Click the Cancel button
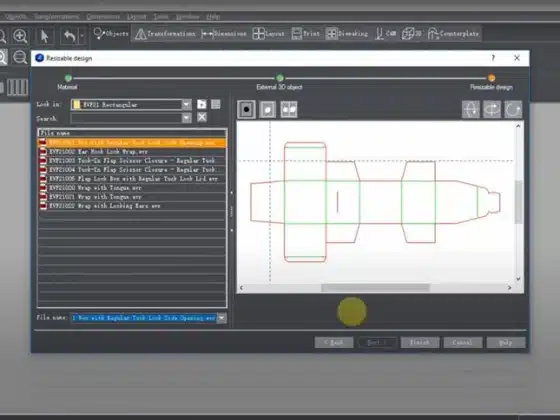 pyautogui.click(x=463, y=342)
